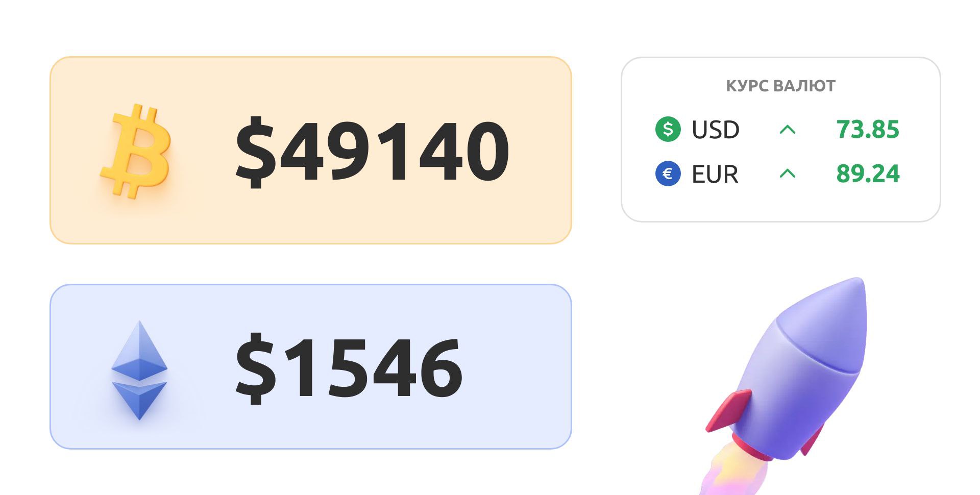Click the USD currency label
This screenshot has width=980, height=495.
pyautogui.click(x=715, y=130)
